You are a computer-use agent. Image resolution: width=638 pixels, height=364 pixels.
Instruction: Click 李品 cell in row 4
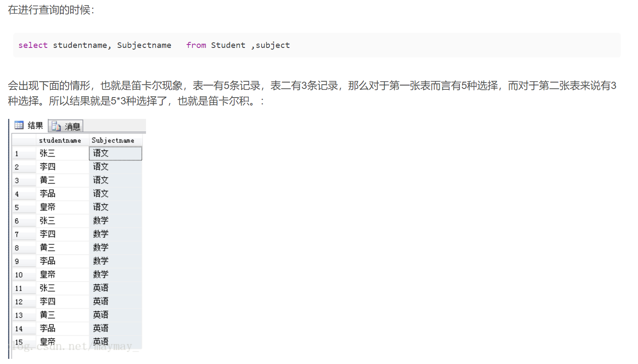tap(62, 194)
